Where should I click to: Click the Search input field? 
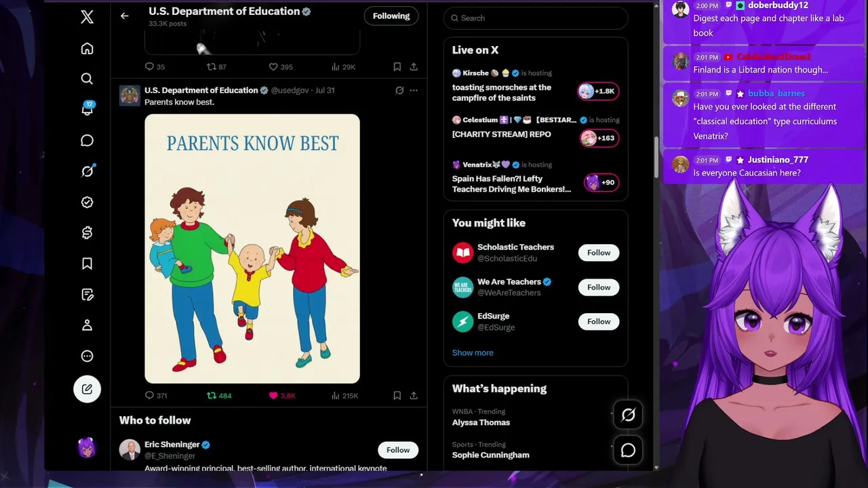pos(536,18)
